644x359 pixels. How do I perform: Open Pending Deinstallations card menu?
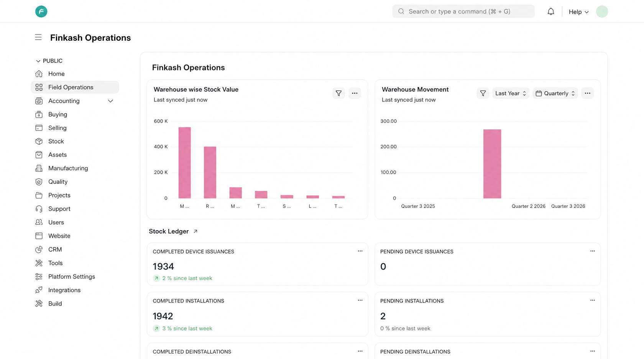593,351
